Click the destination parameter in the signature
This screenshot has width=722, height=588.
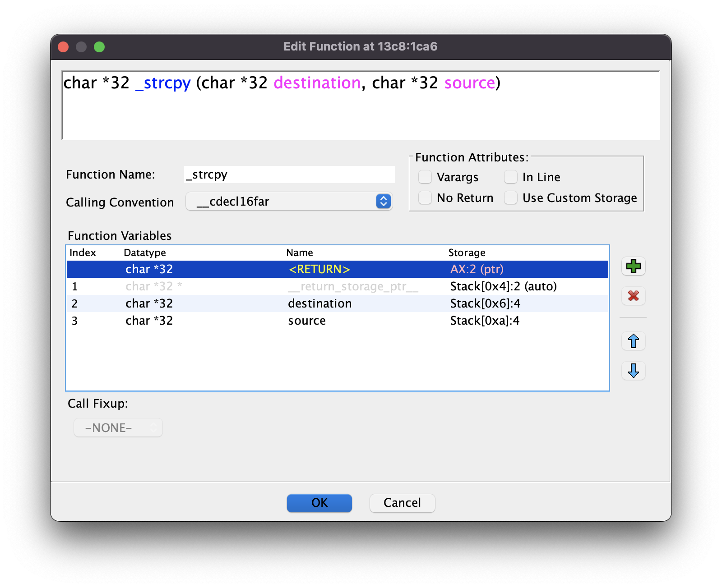coord(316,83)
